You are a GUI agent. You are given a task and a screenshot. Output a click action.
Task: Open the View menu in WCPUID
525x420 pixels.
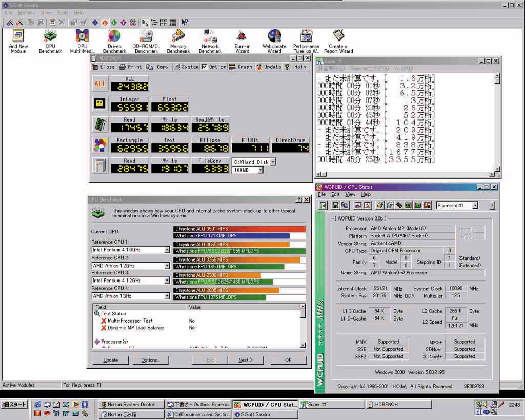pos(350,194)
